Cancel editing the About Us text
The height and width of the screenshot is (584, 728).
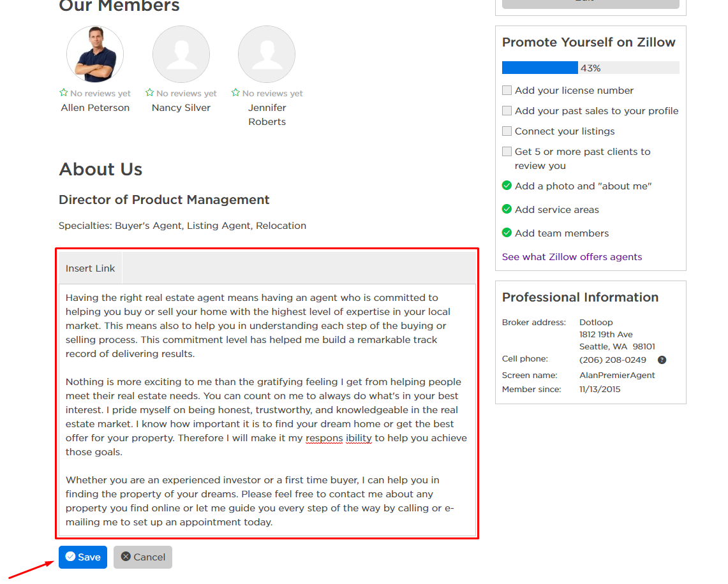(x=143, y=557)
